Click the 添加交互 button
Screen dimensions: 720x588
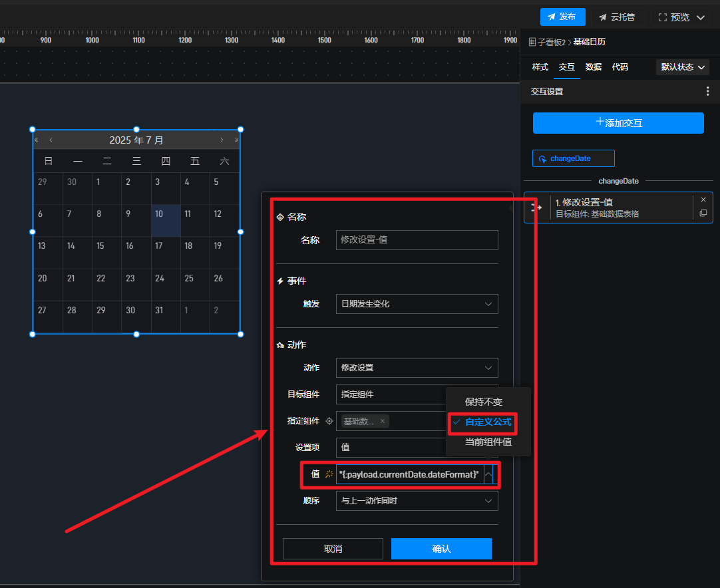click(x=618, y=123)
